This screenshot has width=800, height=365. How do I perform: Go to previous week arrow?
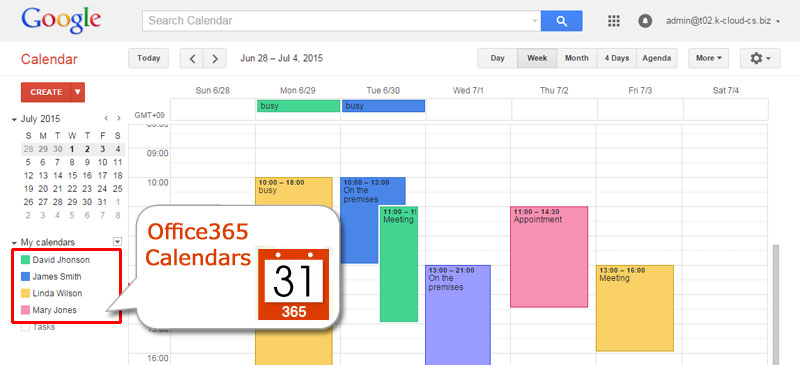pos(192,59)
